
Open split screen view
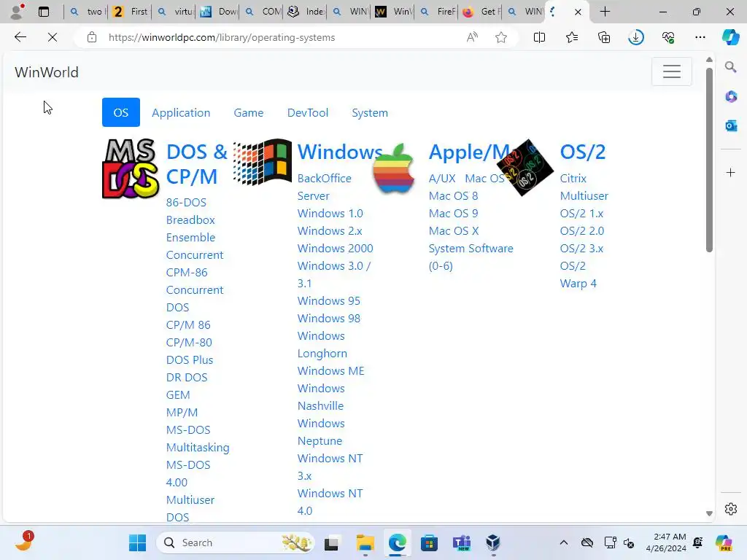pos(539,37)
